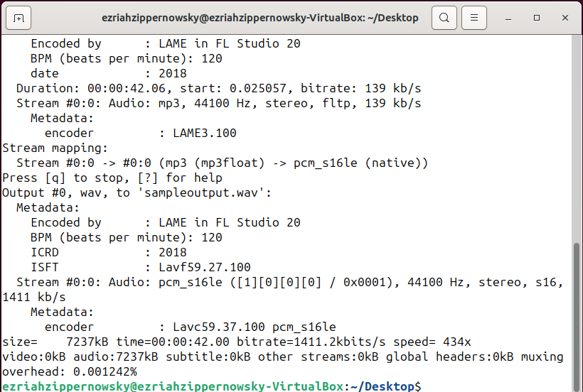The width and height of the screenshot is (583, 392).
Task: Click the shell prompt at bottom
Action: point(211,386)
